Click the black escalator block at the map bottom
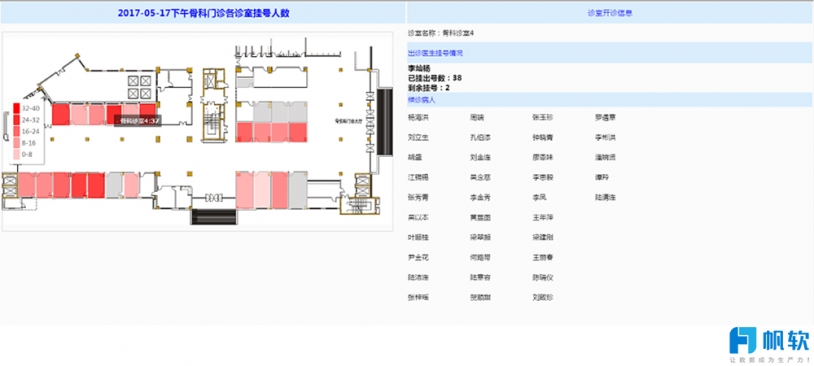The height and width of the screenshot is (366, 814). (214, 216)
